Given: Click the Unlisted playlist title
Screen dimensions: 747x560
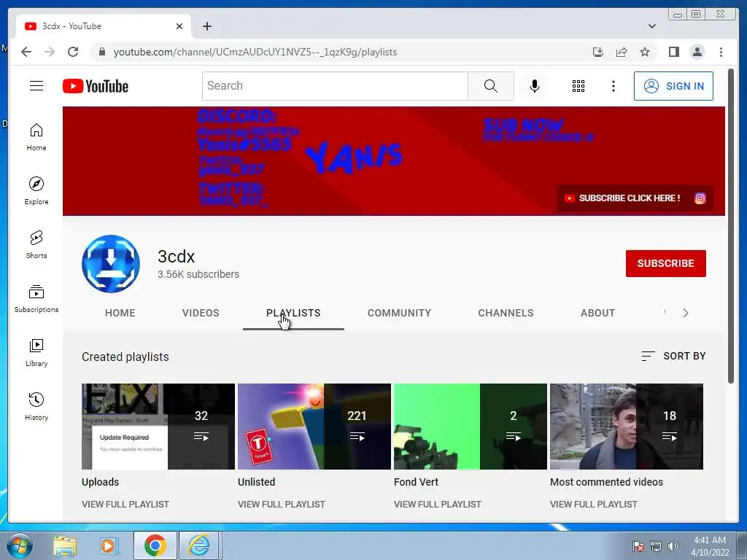Looking at the screenshot, I should coord(256,482).
